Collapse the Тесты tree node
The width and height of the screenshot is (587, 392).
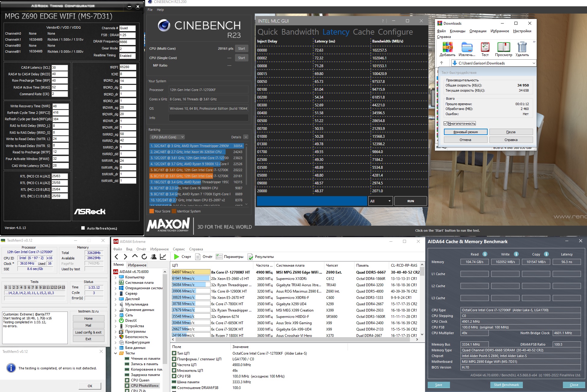tap(116, 353)
